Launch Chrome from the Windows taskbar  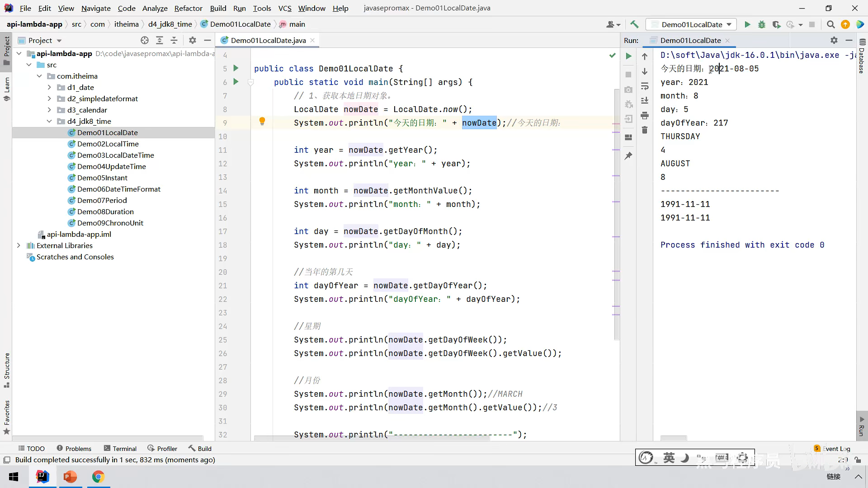point(98,477)
